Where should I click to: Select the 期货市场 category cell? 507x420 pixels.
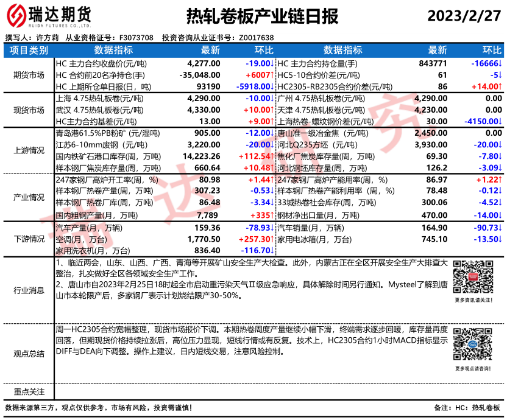click(29, 75)
